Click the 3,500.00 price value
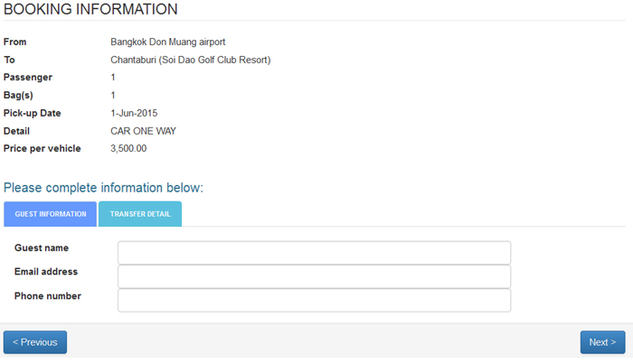 [x=128, y=149]
